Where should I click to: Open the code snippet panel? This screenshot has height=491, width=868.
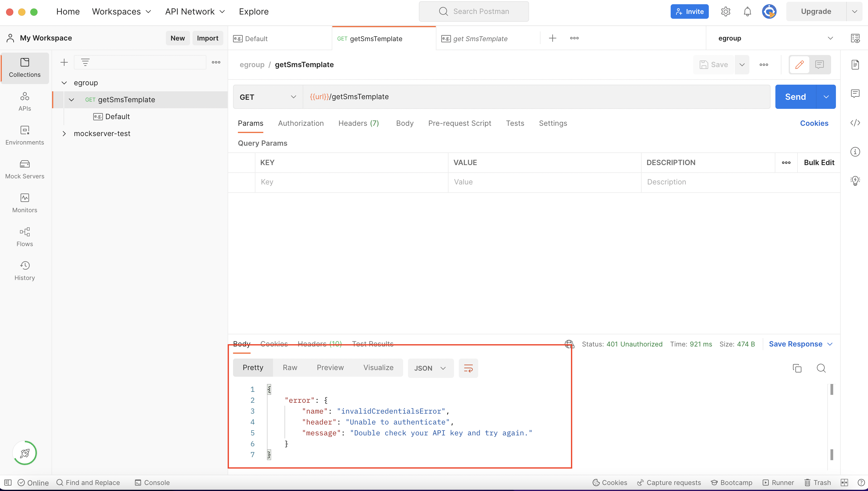coord(856,123)
